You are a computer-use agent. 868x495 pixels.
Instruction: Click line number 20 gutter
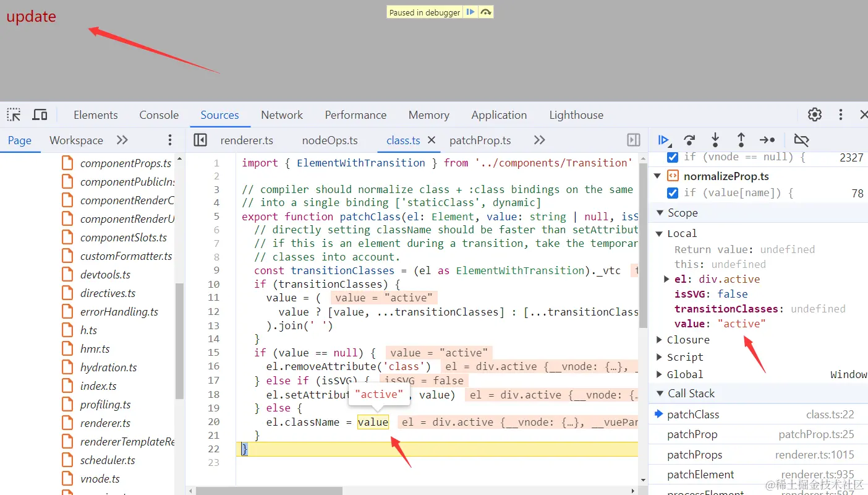[x=213, y=422]
